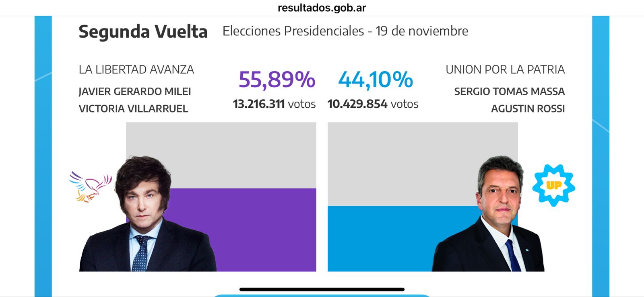Click the Unión por la Patria UP logo

[554, 185]
